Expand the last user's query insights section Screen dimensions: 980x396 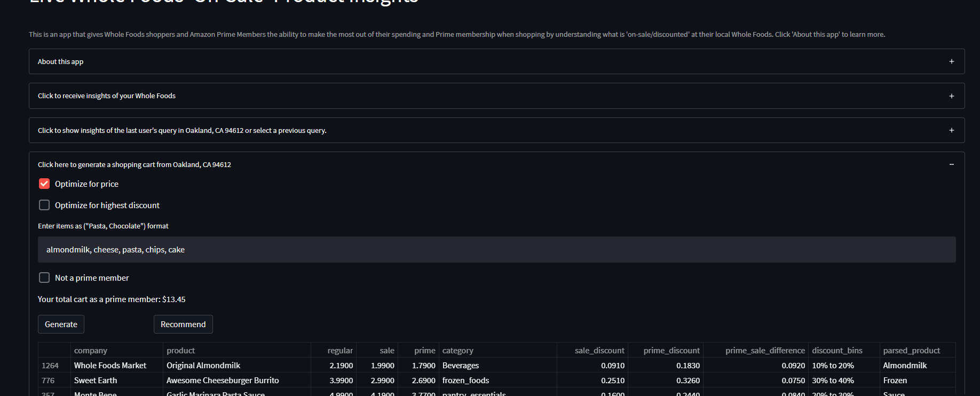click(x=496, y=130)
